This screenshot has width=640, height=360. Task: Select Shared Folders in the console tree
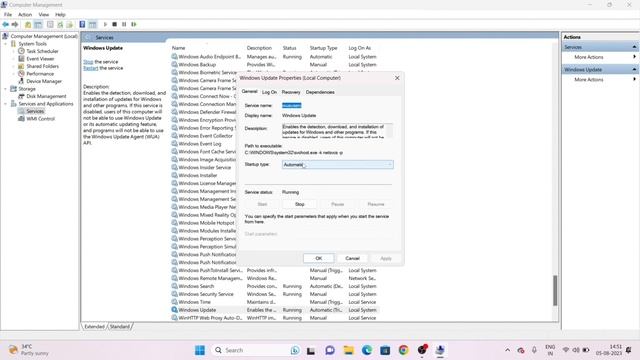pos(42,66)
